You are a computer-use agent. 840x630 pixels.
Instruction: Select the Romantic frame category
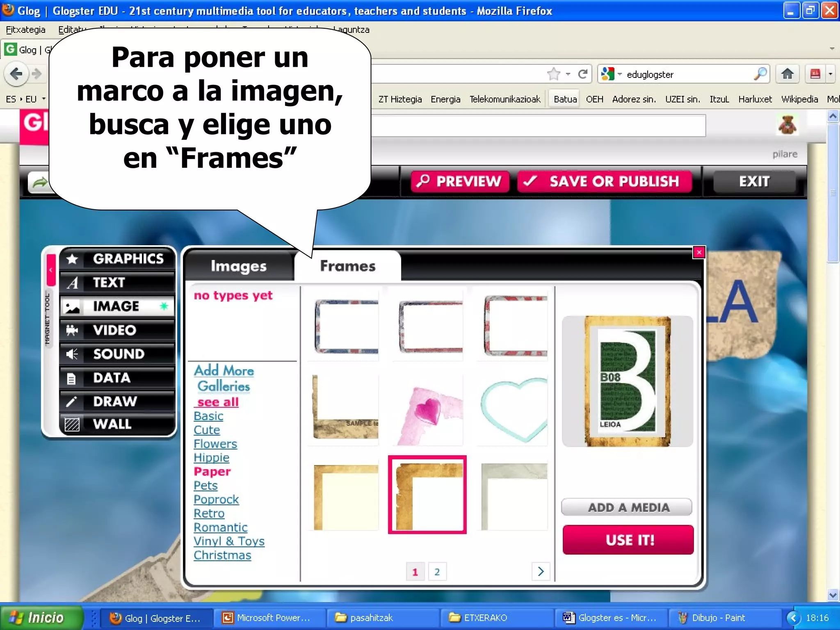click(x=221, y=527)
